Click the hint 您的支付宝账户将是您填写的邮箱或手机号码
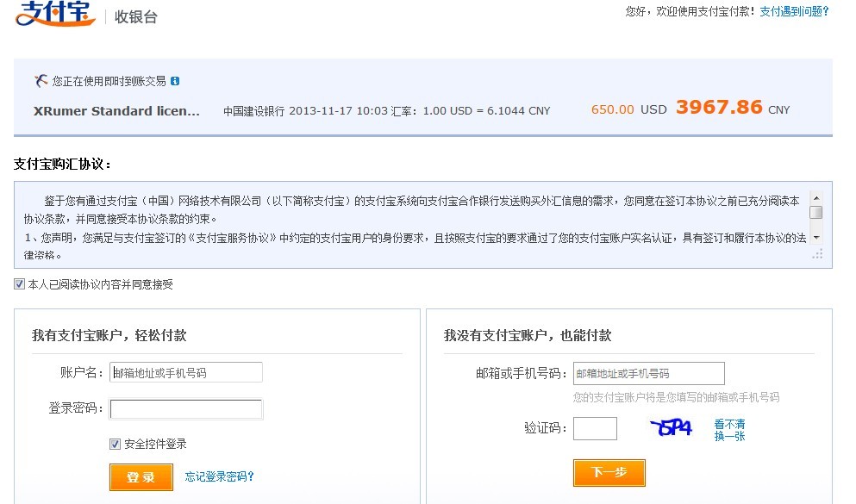 (x=676, y=397)
